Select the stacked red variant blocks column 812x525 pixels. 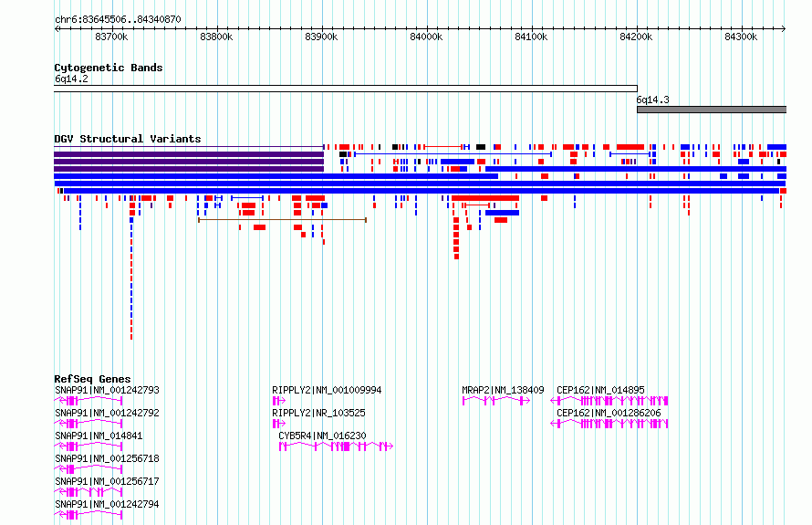tap(456, 238)
